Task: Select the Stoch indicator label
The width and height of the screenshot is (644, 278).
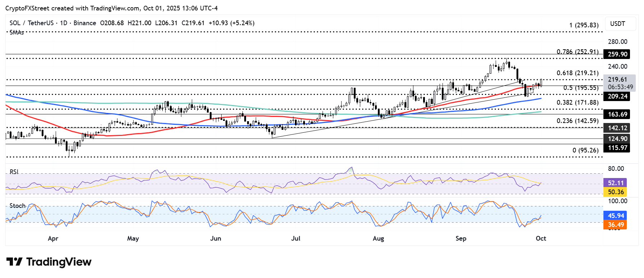Action: (x=17, y=206)
